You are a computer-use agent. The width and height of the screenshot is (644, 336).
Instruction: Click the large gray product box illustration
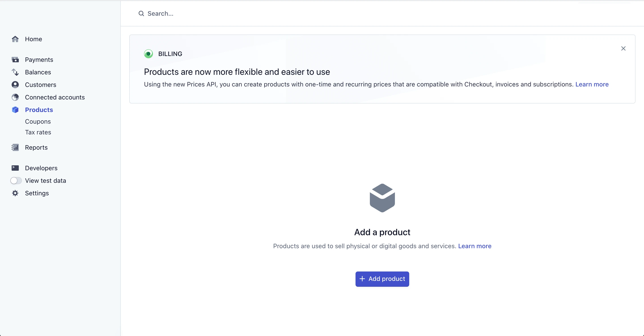[x=382, y=198]
